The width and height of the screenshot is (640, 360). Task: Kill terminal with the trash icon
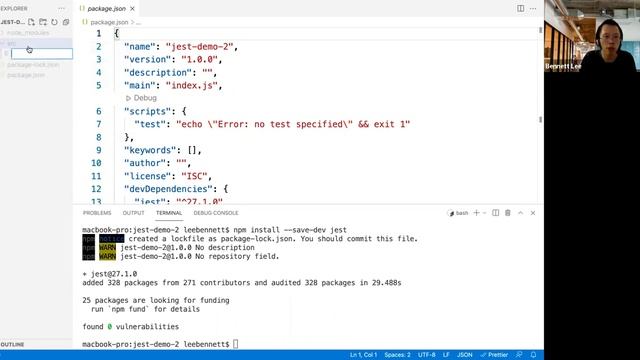pyautogui.click(x=508, y=213)
